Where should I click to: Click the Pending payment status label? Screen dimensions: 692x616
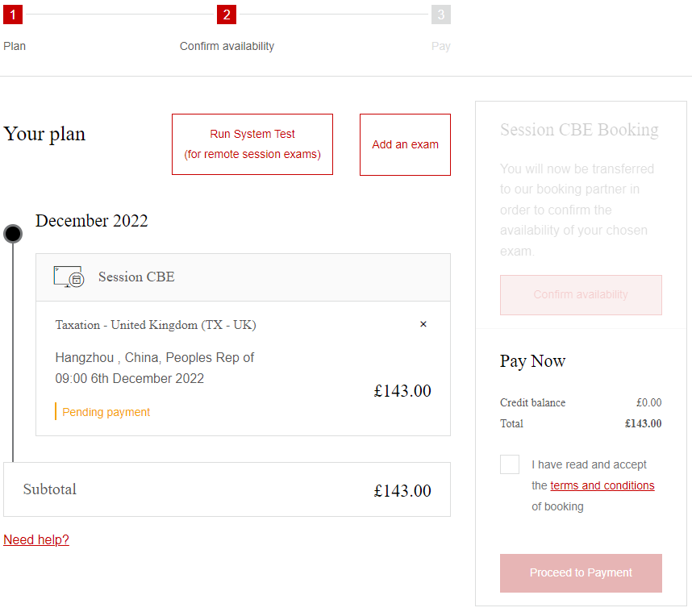coord(106,412)
